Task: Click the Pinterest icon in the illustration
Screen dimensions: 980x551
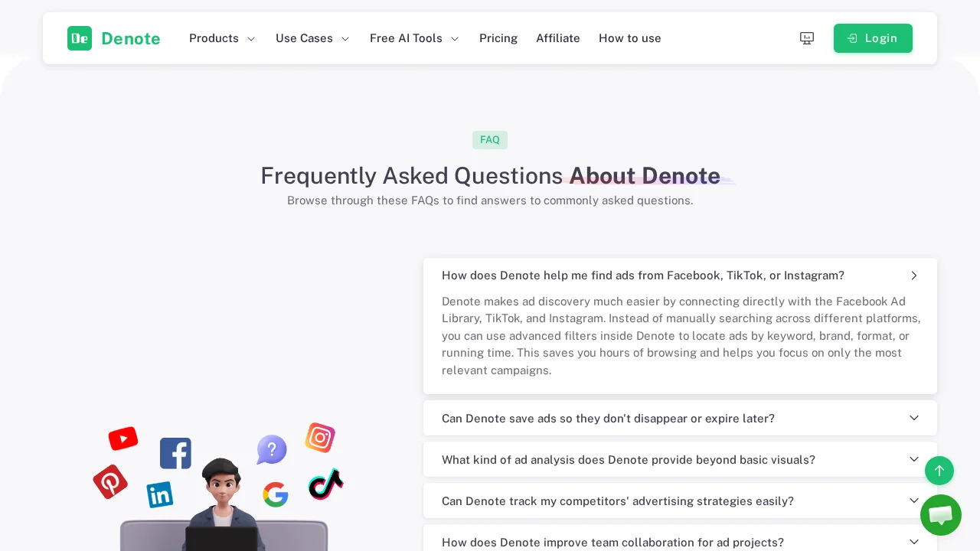Action: point(111,481)
